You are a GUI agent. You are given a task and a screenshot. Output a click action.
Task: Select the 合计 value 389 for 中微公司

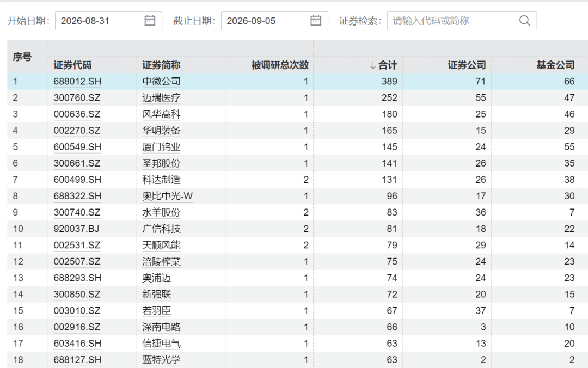click(x=389, y=82)
